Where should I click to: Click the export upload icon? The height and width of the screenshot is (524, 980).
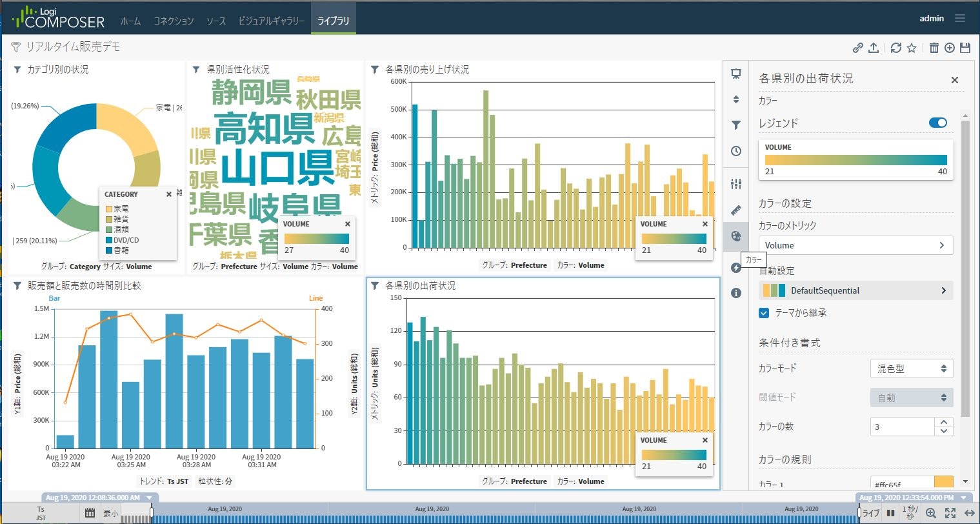coord(874,47)
